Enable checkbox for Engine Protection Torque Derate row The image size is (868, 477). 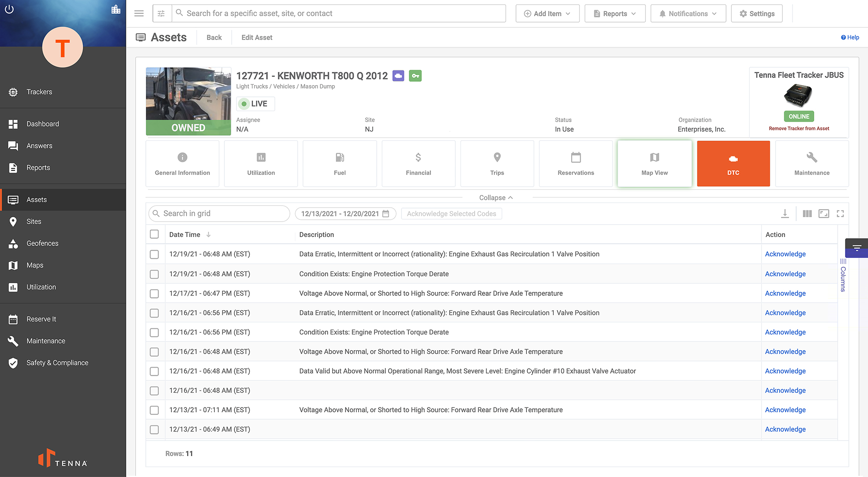(155, 274)
